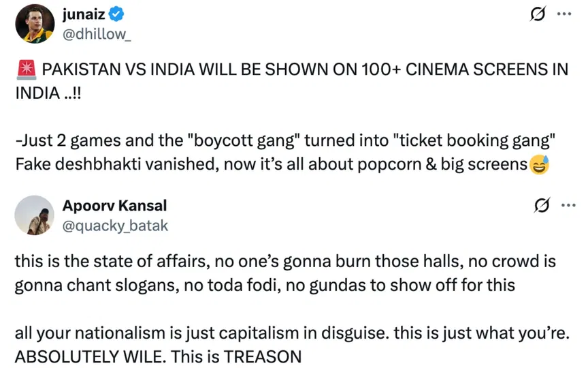Open junaiz's profile picture

click(34, 22)
